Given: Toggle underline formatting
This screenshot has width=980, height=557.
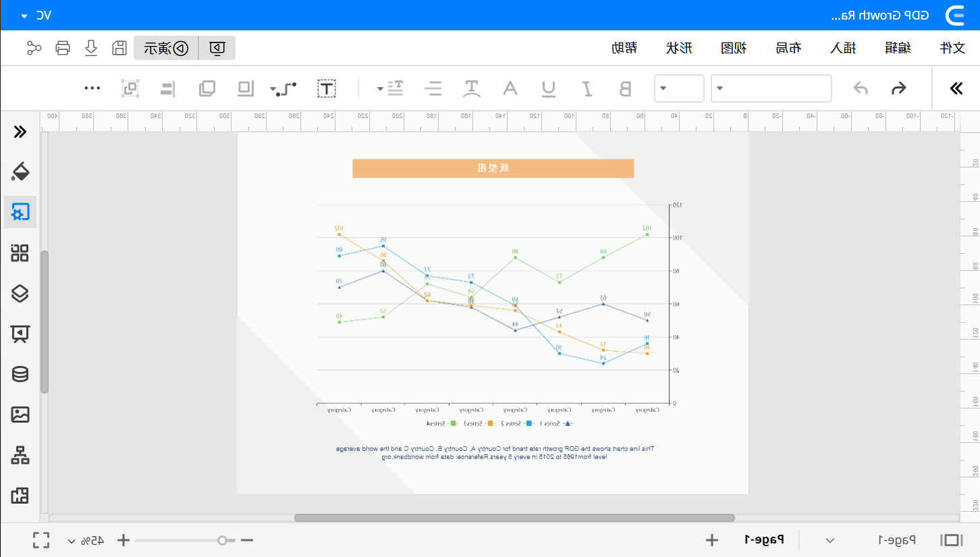Looking at the screenshot, I should (x=549, y=88).
